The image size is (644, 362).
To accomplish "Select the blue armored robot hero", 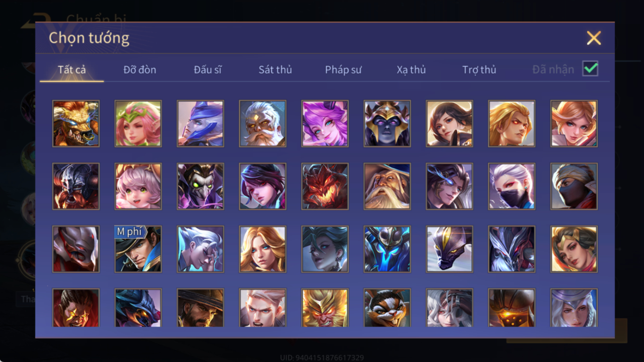I will pyautogui.click(x=387, y=249).
